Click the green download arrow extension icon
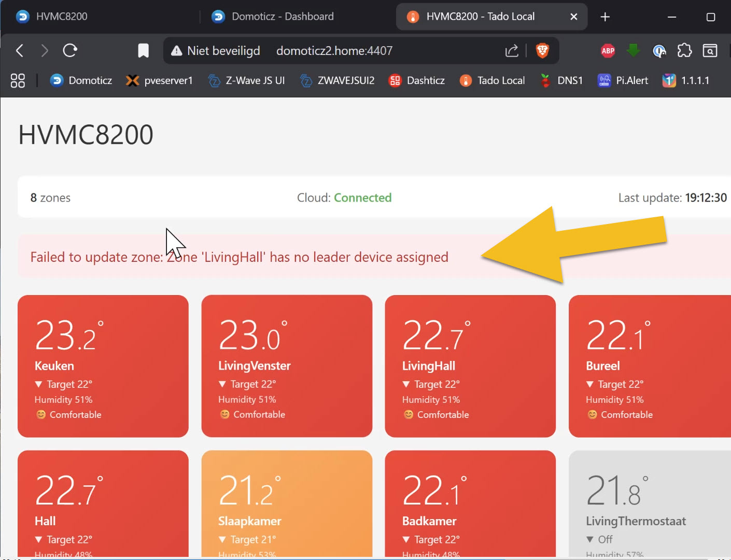The height and width of the screenshot is (560, 731). click(633, 50)
